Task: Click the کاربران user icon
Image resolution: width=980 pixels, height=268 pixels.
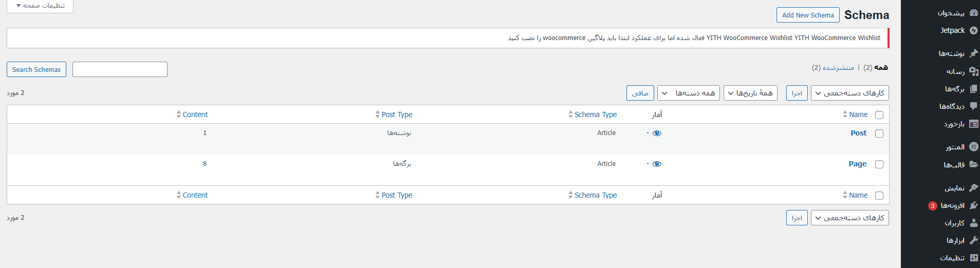Action: [x=973, y=223]
